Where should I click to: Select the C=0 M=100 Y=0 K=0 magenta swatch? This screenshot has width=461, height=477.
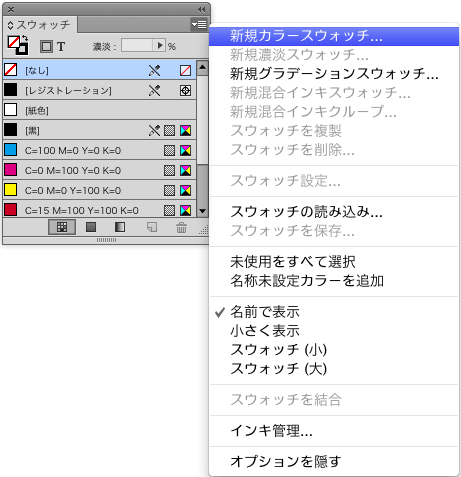[99, 170]
